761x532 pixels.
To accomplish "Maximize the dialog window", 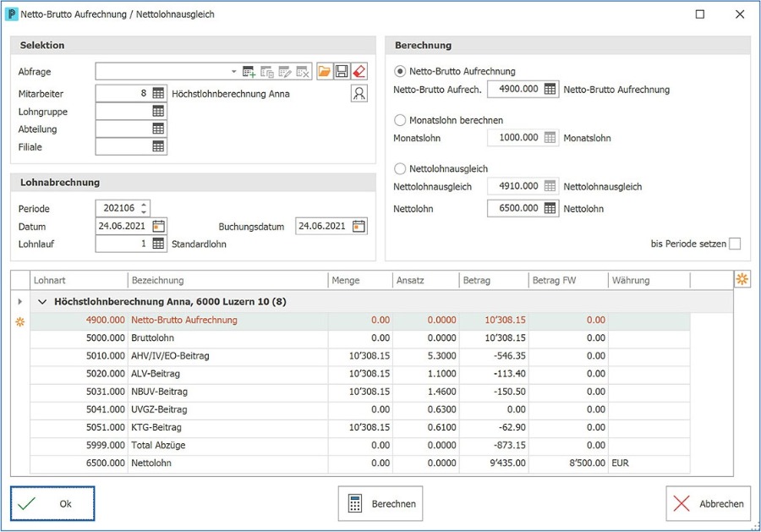I will 700,14.
